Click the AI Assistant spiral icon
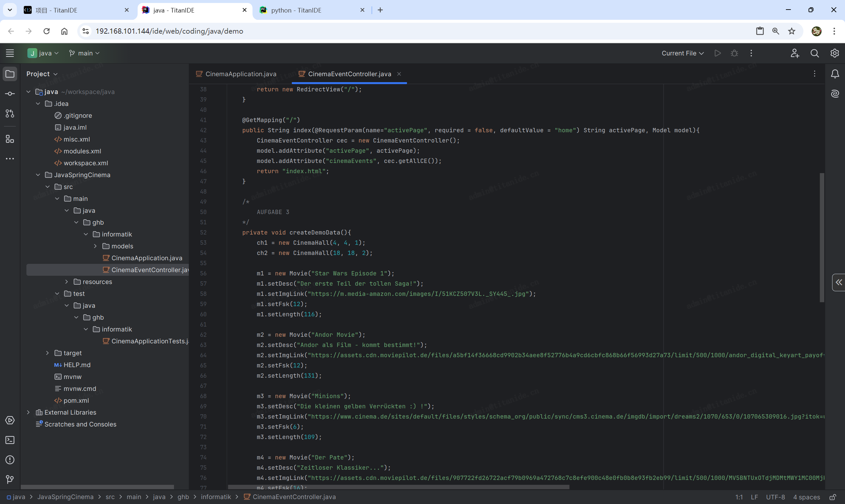Viewport: 845px width, 504px height. (x=835, y=94)
